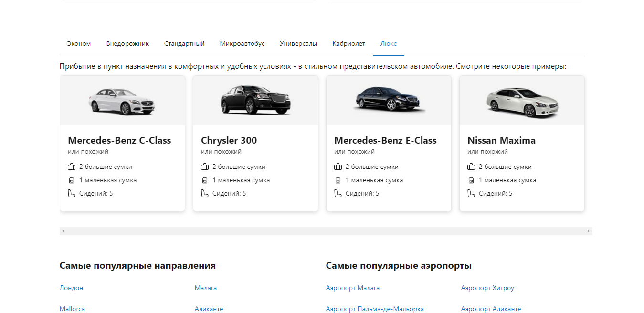Open the Аэропорт Хитроу link

click(487, 288)
